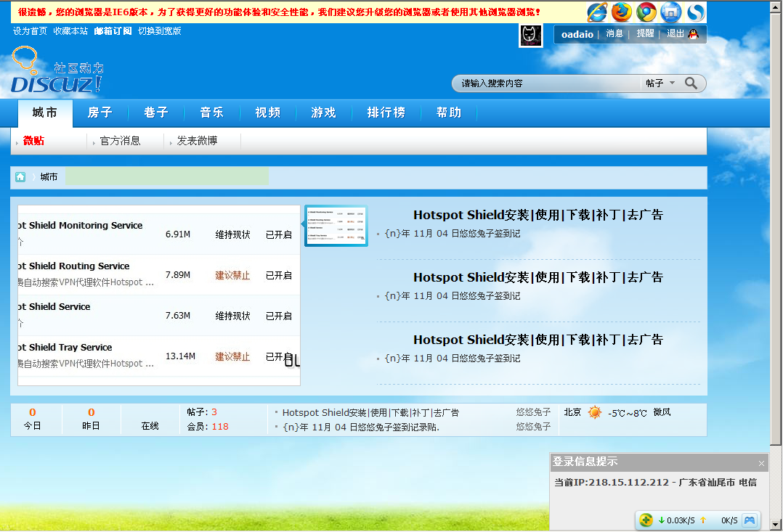Open the 消息 messages link
Image resolution: width=783 pixels, height=532 pixels.
(x=614, y=33)
